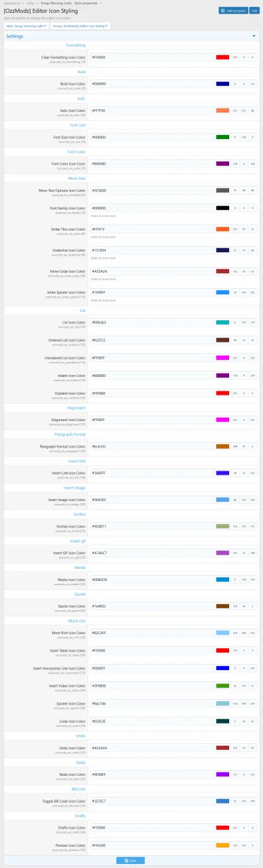Click the Insert Link Icon Color hex field

pyautogui.click(x=153, y=473)
